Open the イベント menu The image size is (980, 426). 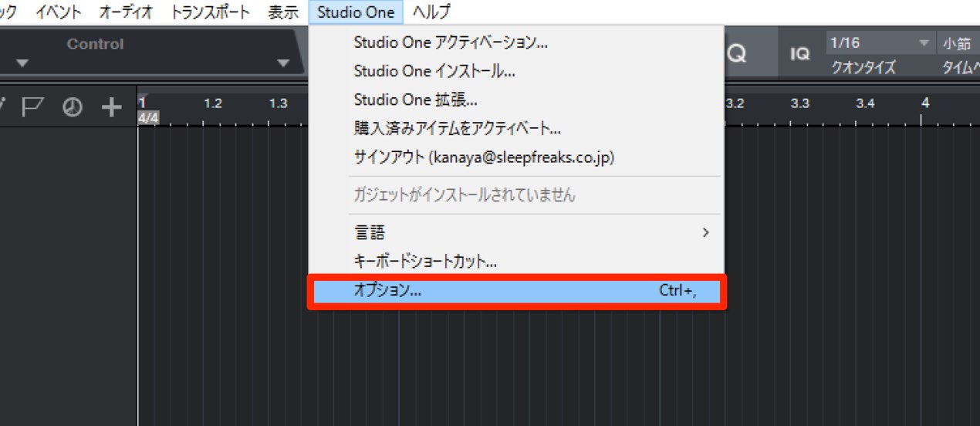click(x=59, y=12)
